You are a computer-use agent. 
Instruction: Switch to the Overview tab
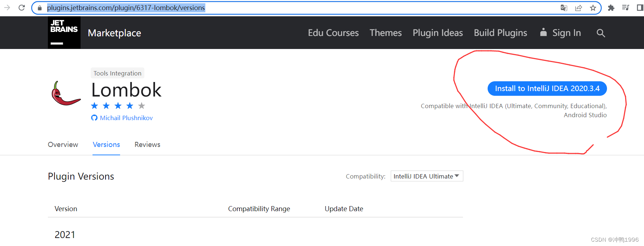[x=63, y=144]
